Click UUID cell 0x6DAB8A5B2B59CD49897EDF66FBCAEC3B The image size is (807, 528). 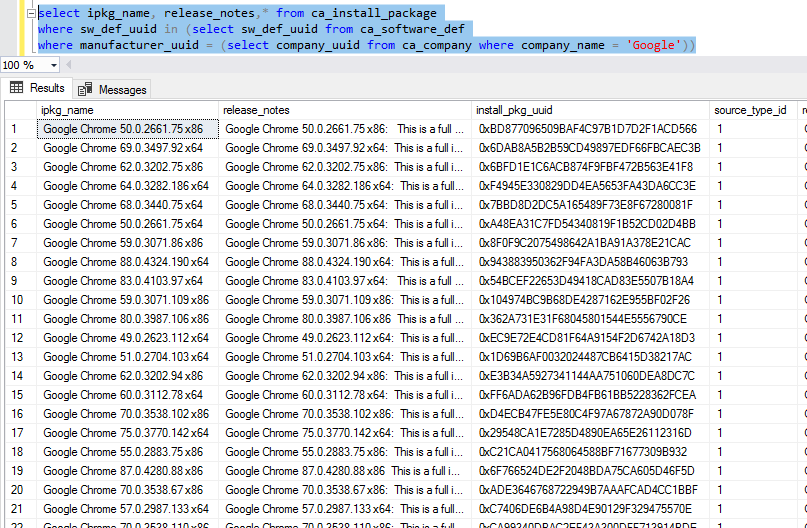[590, 148]
